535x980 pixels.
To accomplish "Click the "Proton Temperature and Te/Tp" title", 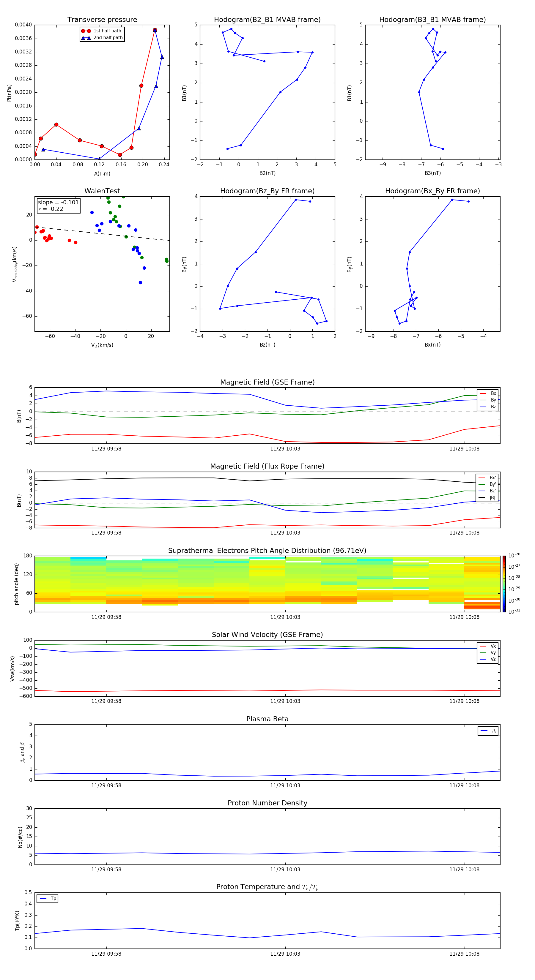I will click(x=267, y=887).
